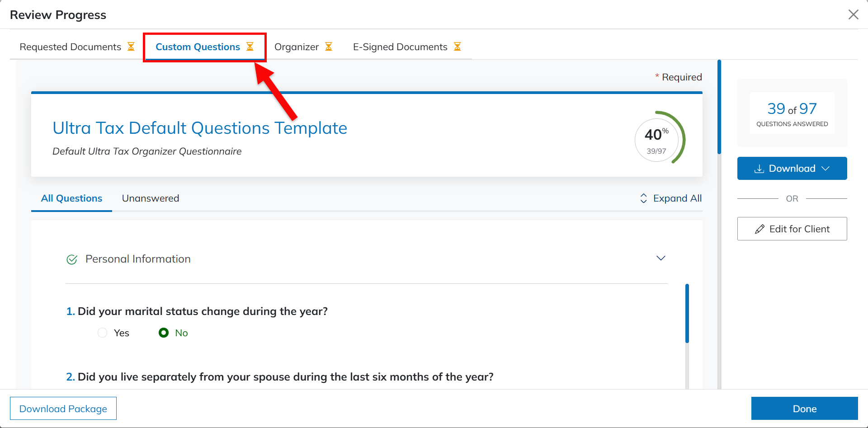This screenshot has width=868, height=428.
Task: Click the pencil icon in Edit for Client
Action: [x=760, y=229]
